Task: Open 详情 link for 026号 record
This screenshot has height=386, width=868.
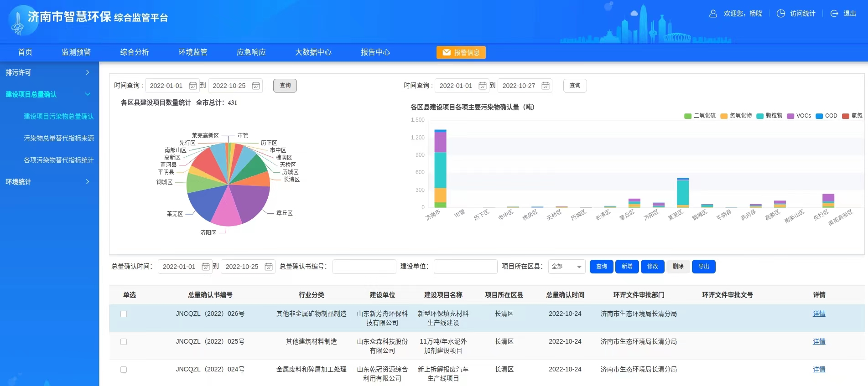Action: (819, 314)
